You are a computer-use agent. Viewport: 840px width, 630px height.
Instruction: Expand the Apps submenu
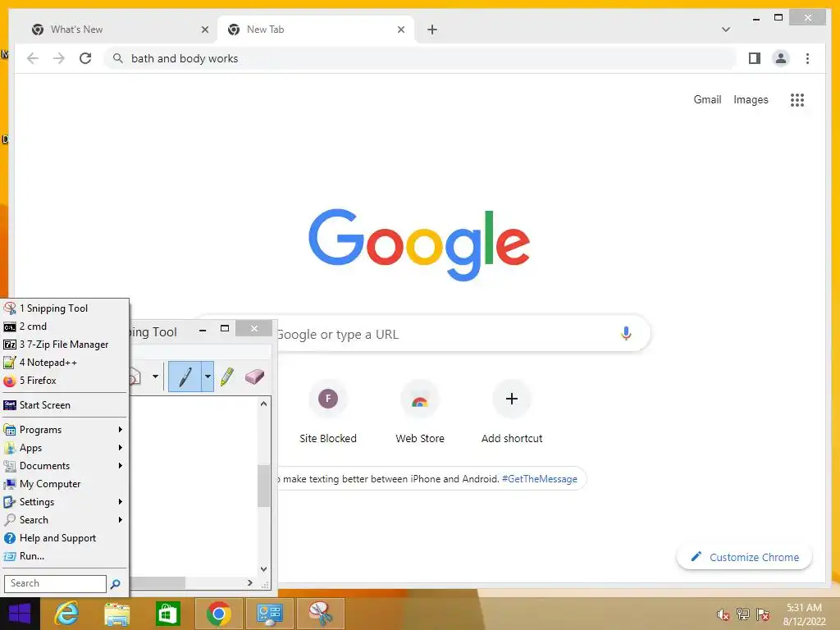click(x=65, y=448)
